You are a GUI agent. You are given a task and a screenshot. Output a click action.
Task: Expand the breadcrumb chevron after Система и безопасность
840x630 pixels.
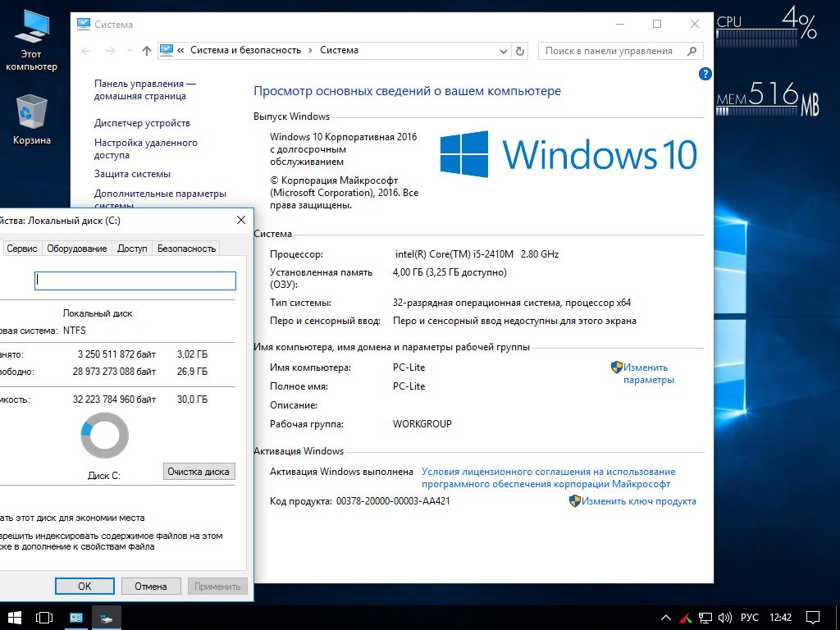pos(311,51)
